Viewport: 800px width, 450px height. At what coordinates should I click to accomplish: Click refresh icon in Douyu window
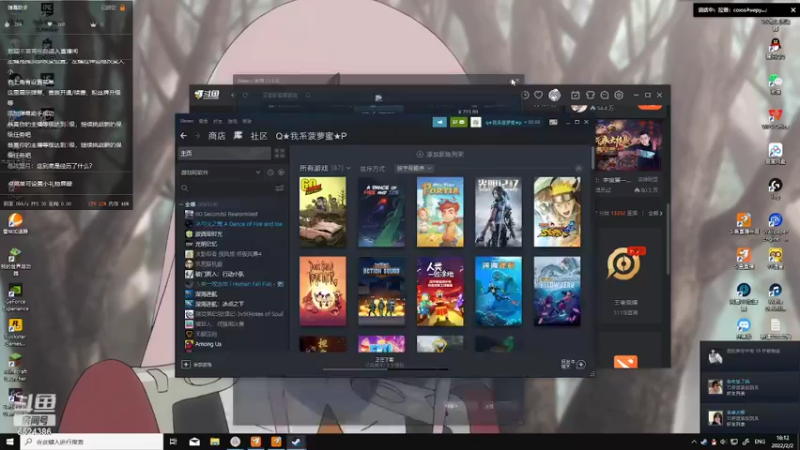(245, 95)
